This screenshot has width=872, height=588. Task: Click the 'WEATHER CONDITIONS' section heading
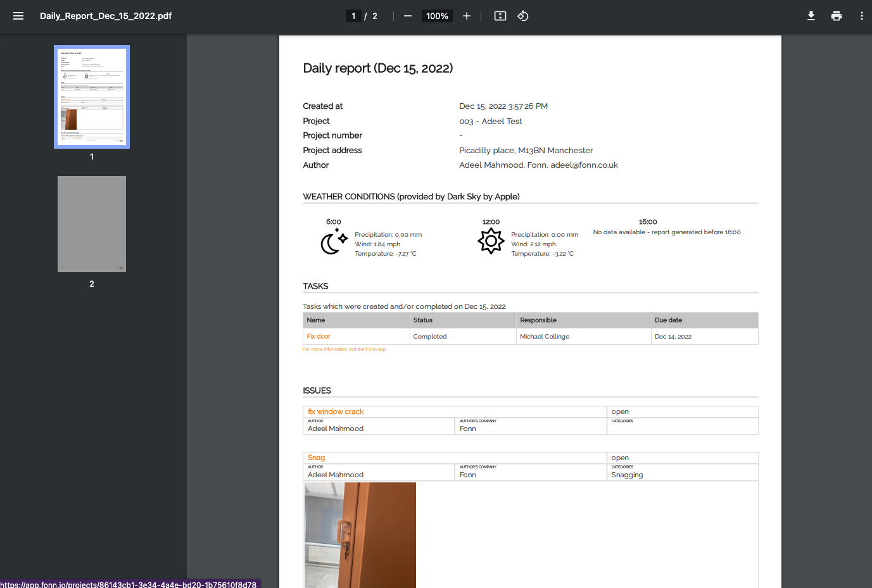coord(412,197)
